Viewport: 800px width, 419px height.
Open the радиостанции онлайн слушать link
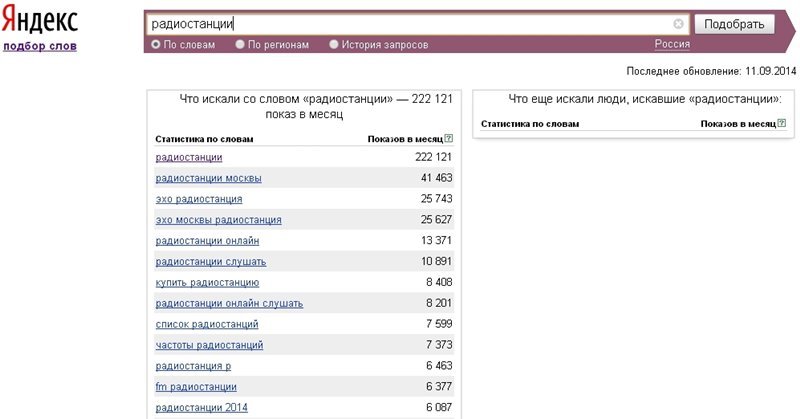(x=229, y=303)
